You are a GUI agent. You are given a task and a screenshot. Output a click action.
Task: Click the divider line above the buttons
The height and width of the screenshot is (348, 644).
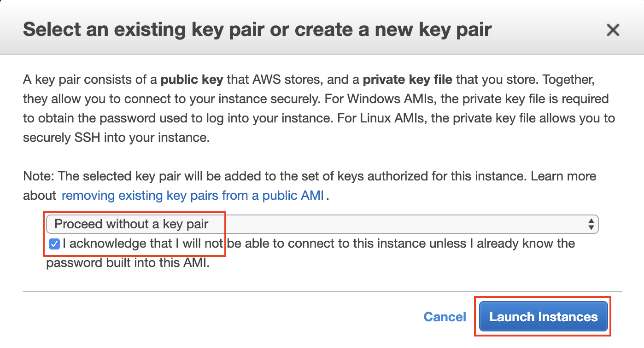point(322,291)
